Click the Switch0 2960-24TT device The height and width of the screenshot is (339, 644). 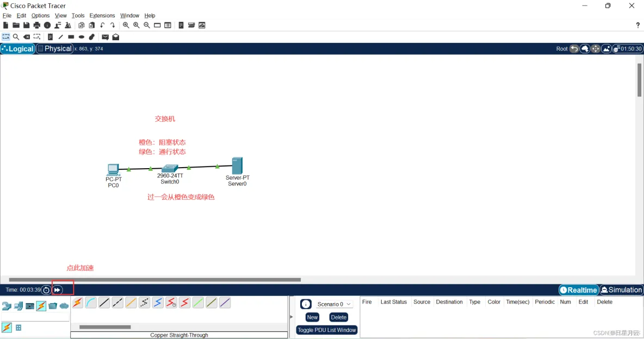[170, 168]
